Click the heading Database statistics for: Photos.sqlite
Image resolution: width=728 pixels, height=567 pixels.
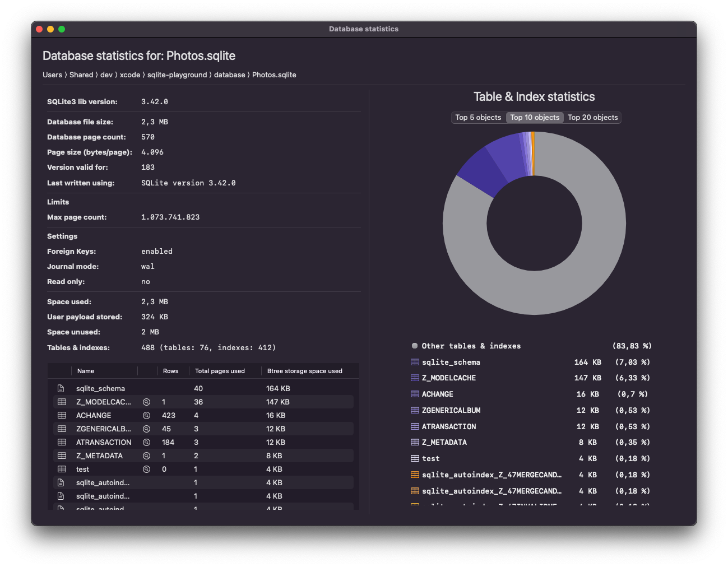click(139, 55)
